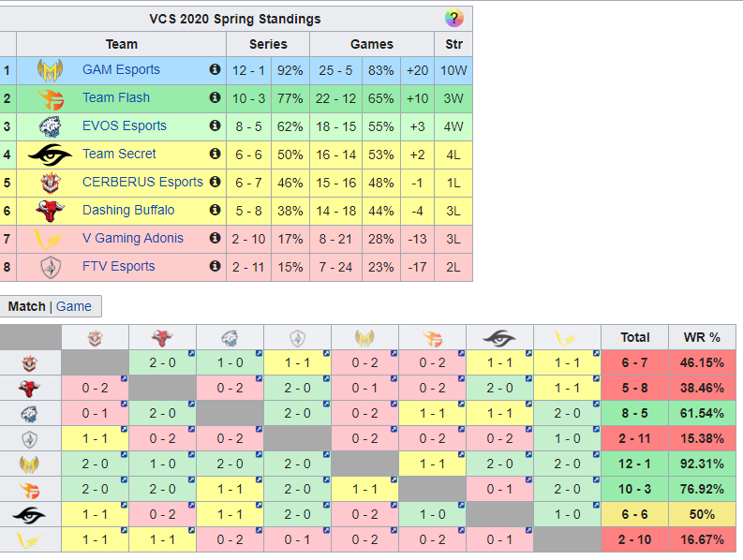Click the Team Secret logo in standings

50,155
